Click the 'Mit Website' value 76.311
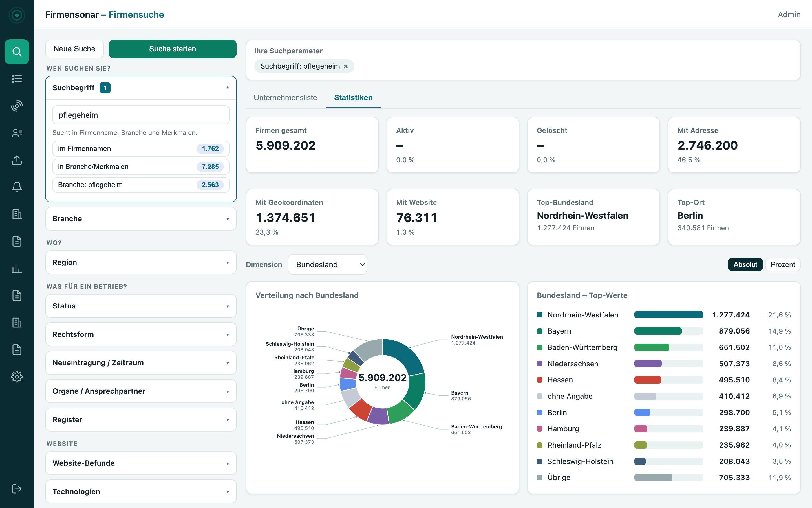The height and width of the screenshot is (508, 812). click(x=416, y=218)
